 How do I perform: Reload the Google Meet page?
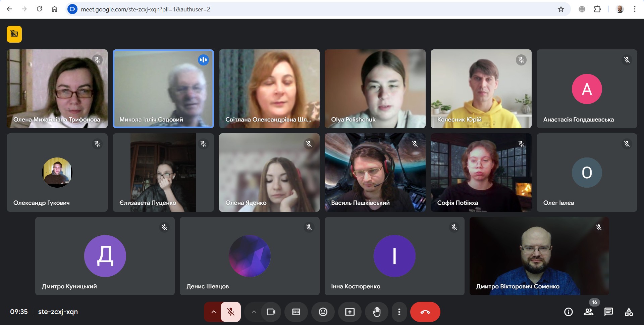pos(39,9)
